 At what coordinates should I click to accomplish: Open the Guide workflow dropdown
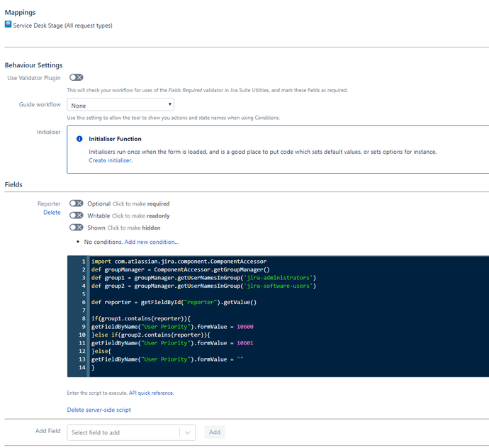tap(120, 105)
